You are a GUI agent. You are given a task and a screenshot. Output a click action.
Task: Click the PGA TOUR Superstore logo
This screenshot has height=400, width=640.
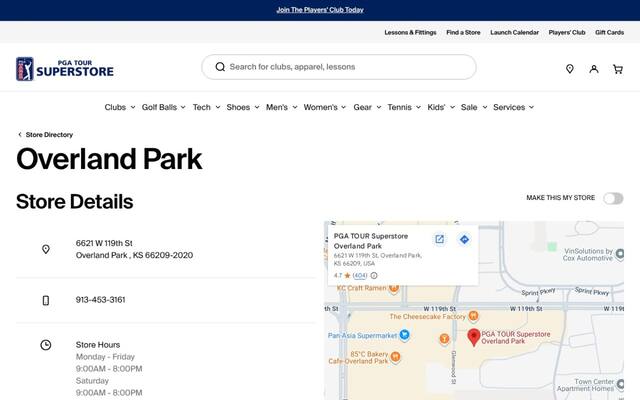pyautogui.click(x=65, y=69)
